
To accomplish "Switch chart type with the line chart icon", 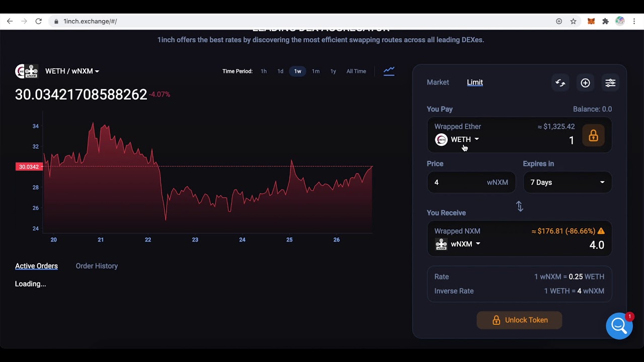I will 389,71.
